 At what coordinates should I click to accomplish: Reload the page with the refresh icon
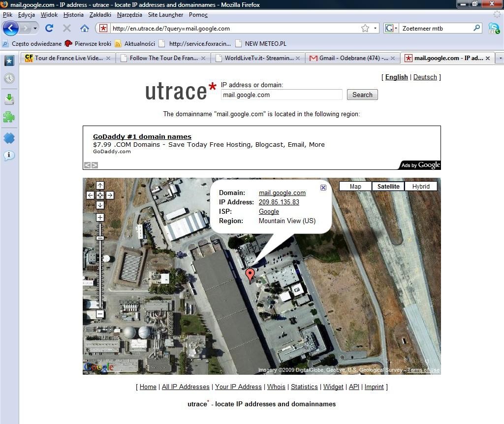tap(49, 28)
